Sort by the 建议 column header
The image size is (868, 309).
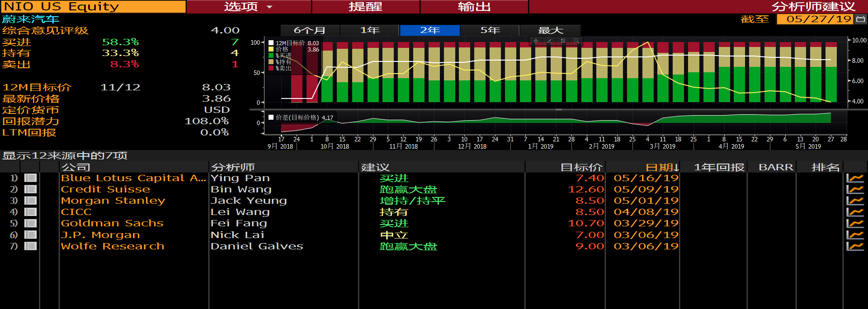click(x=442, y=167)
